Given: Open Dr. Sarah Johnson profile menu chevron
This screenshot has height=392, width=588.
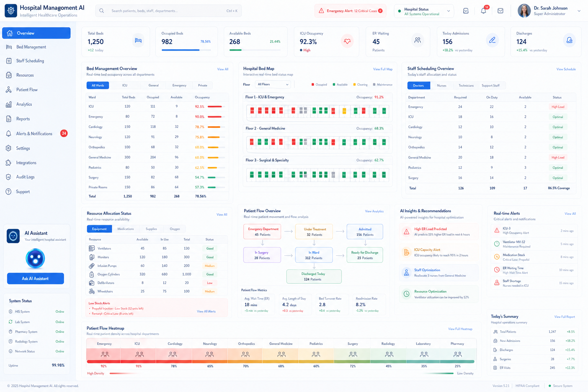Looking at the screenshot, I should click(x=579, y=11).
